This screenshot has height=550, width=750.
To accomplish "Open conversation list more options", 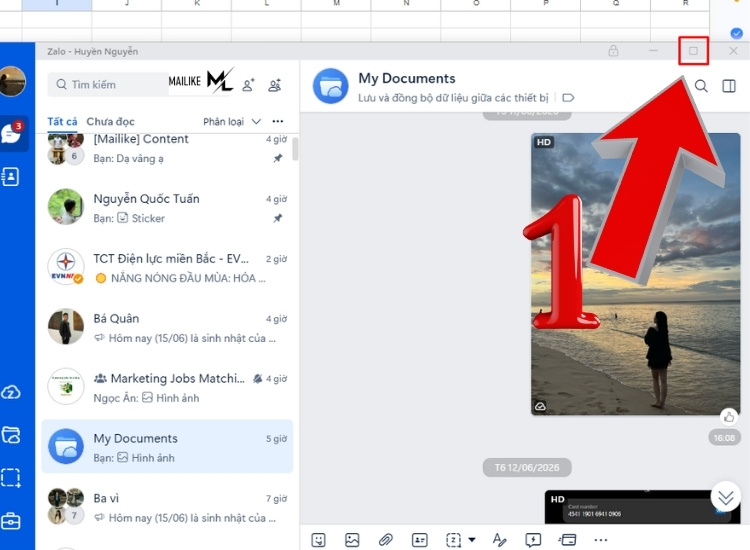I will pos(278,121).
